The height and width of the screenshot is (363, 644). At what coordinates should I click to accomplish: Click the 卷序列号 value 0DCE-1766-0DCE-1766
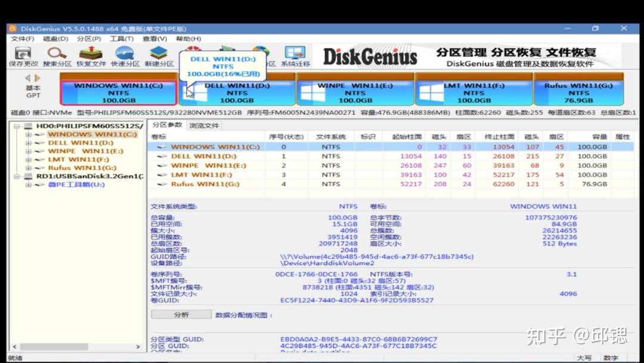316,274
